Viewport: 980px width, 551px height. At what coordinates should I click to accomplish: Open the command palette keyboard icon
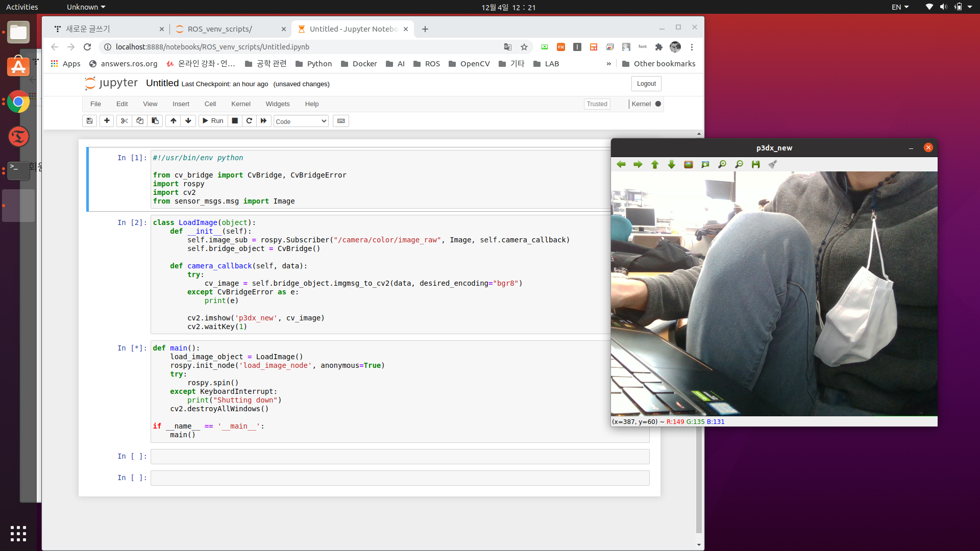tap(341, 121)
